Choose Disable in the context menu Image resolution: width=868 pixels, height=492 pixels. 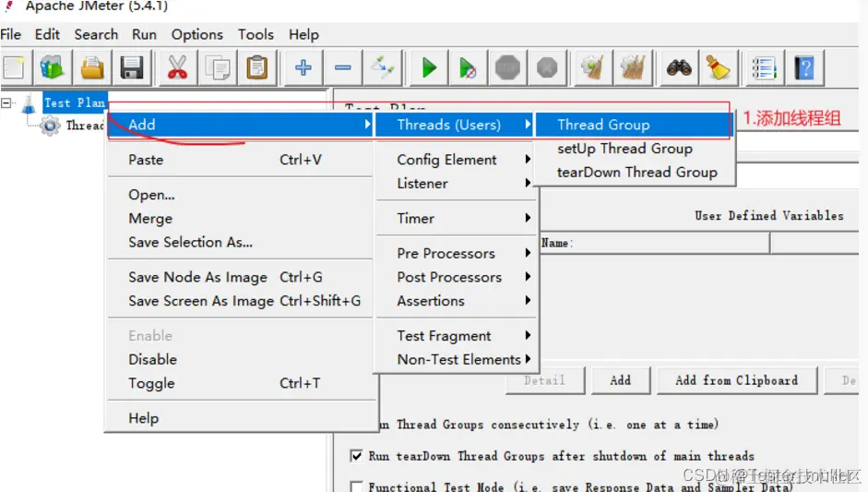pos(240,360)
